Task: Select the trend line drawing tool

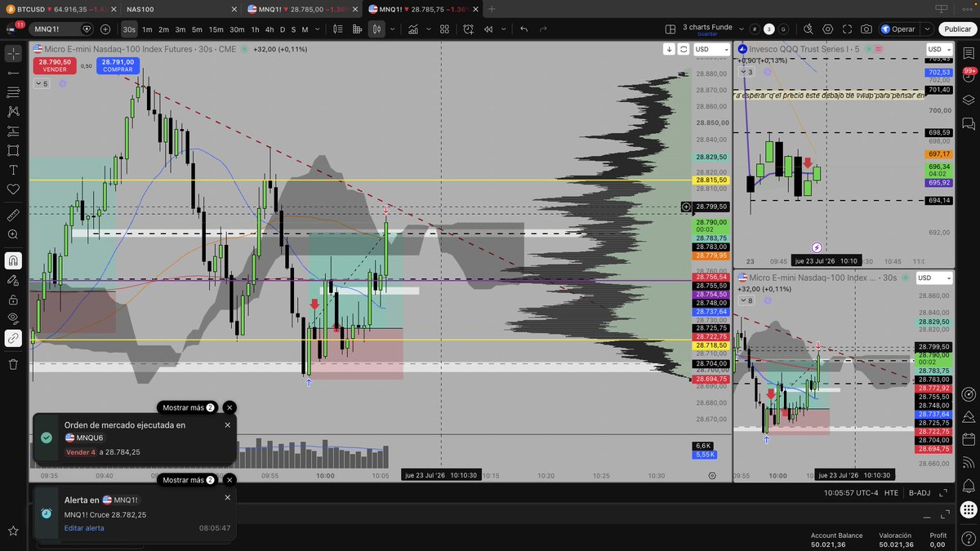Action: (13, 73)
